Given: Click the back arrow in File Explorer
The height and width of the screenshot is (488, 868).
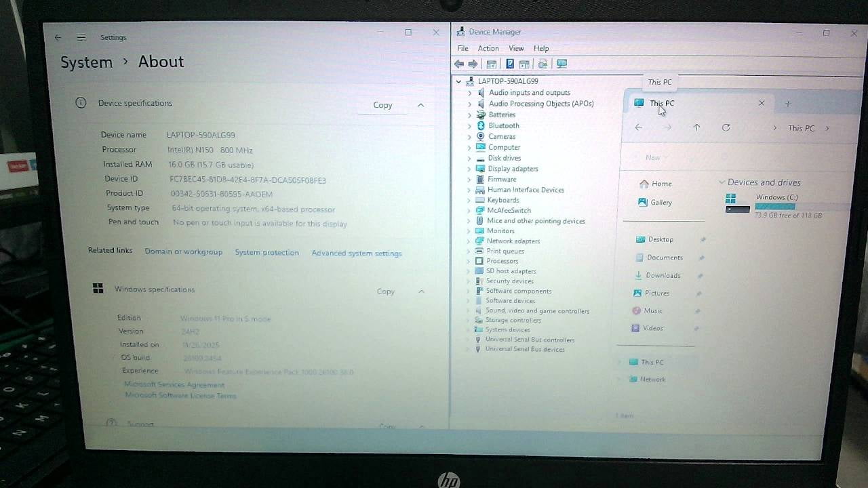Looking at the screenshot, I should [x=638, y=127].
